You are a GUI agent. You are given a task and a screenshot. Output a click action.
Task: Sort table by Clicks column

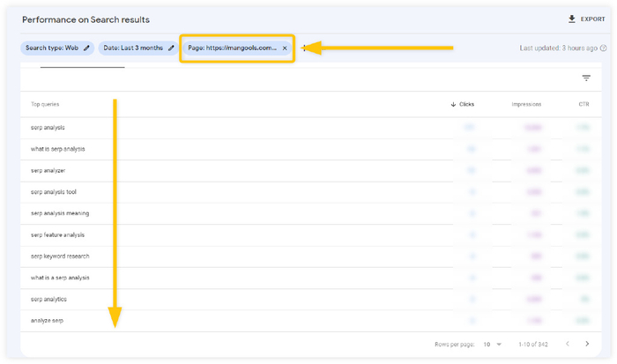466,105
